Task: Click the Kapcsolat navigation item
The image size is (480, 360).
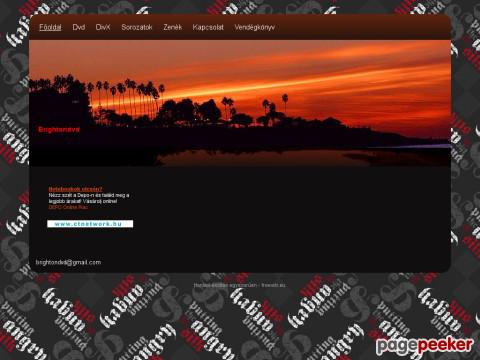Action: [208, 27]
